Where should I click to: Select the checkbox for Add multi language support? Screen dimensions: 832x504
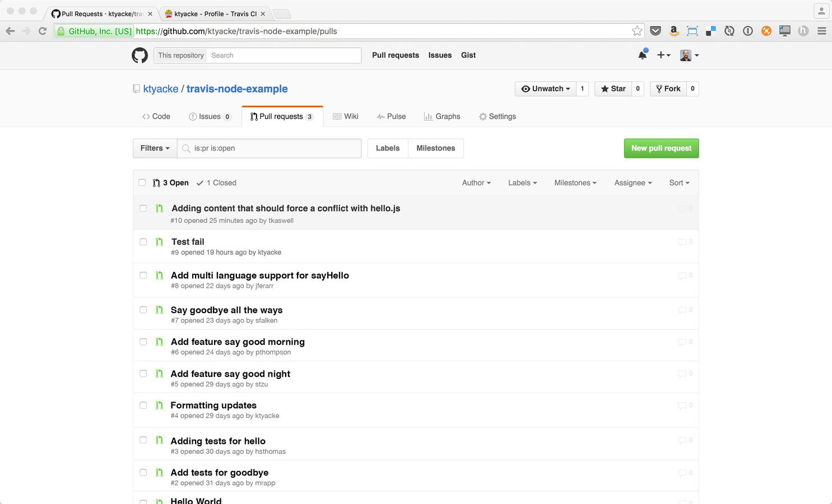pos(143,276)
